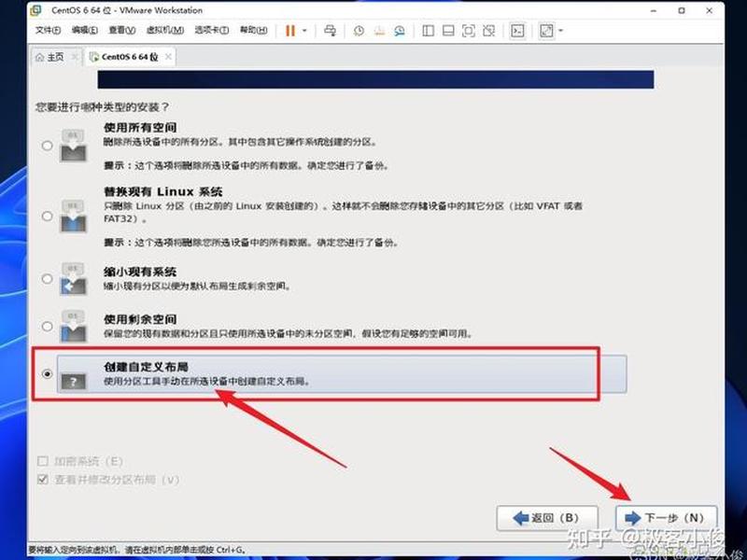Click the 使用所有空间 heading text

[140, 128]
